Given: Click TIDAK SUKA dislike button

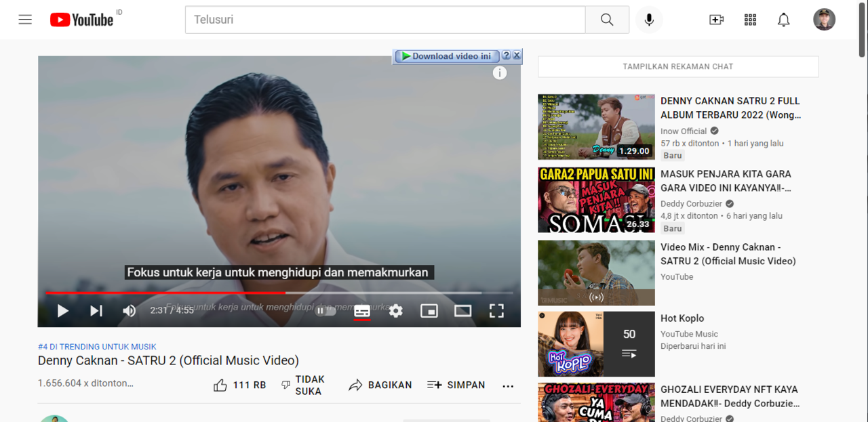Looking at the screenshot, I should click(x=303, y=385).
